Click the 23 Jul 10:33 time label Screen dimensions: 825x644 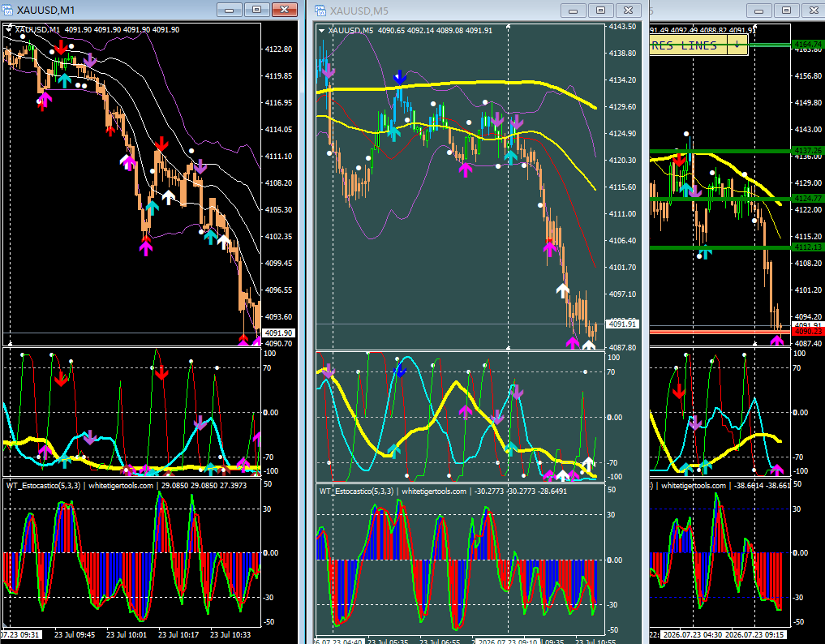click(230, 634)
